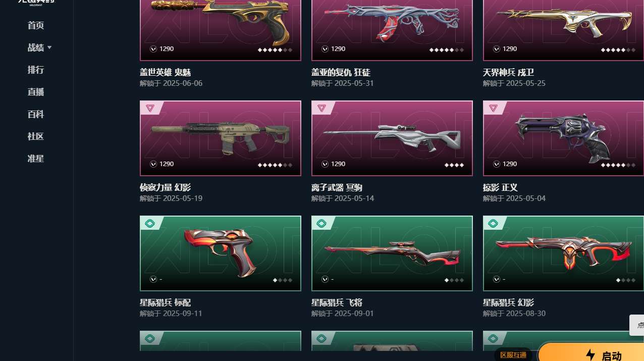Click the pink tier badge on 掠影 正义 card
The width and height of the screenshot is (644, 361).
click(x=493, y=108)
